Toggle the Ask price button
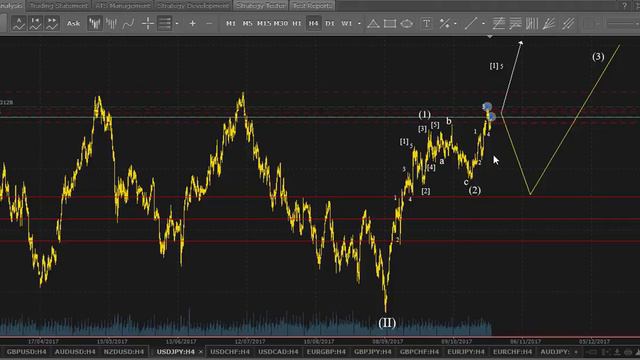The image size is (640, 360). point(73,23)
